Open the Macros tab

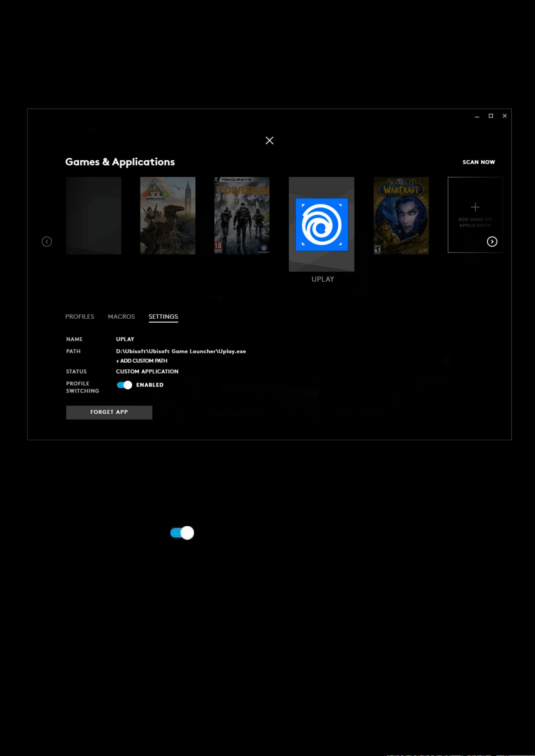(121, 317)
